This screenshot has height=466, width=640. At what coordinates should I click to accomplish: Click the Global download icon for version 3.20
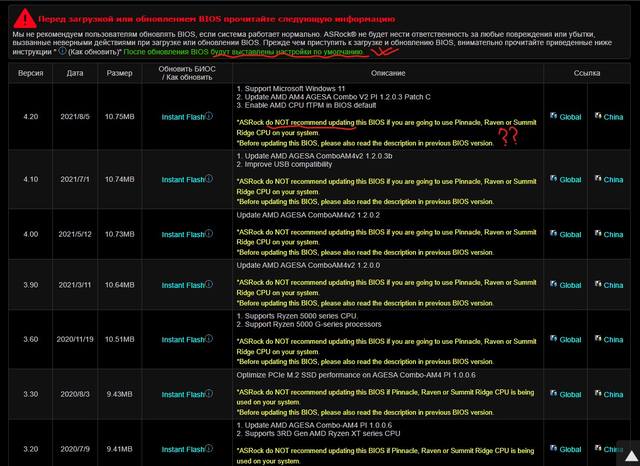point(553,448)
